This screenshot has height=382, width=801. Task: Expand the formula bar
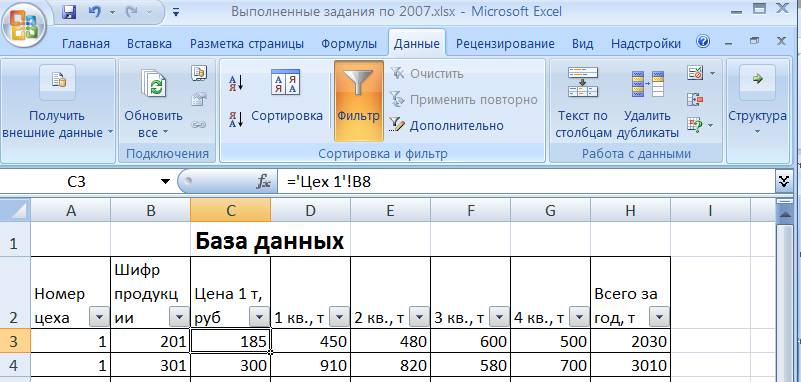783,181
